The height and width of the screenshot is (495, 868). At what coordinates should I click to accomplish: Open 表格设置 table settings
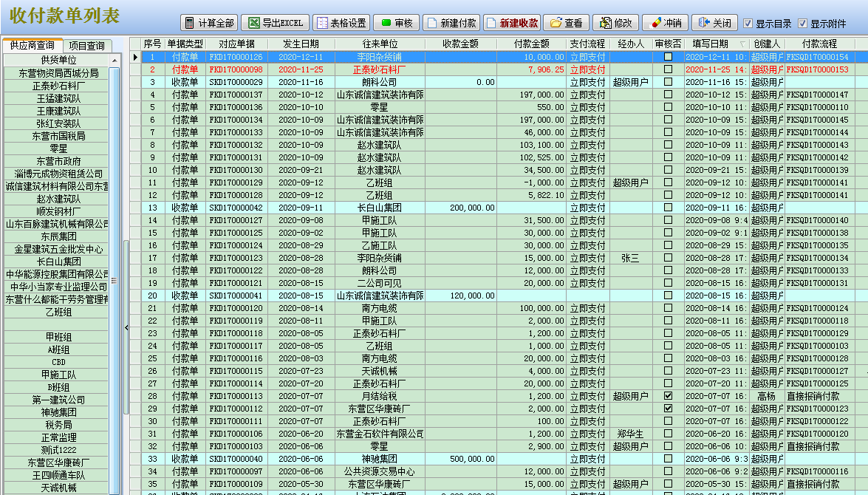click(x=341, y=23)
